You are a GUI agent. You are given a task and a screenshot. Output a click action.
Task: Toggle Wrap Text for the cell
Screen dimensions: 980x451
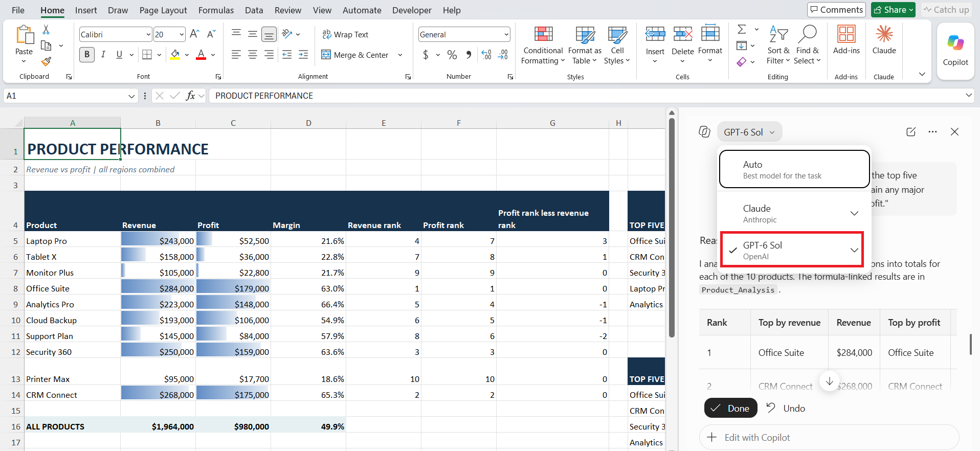pyautogui.click(x=345, y=34)
